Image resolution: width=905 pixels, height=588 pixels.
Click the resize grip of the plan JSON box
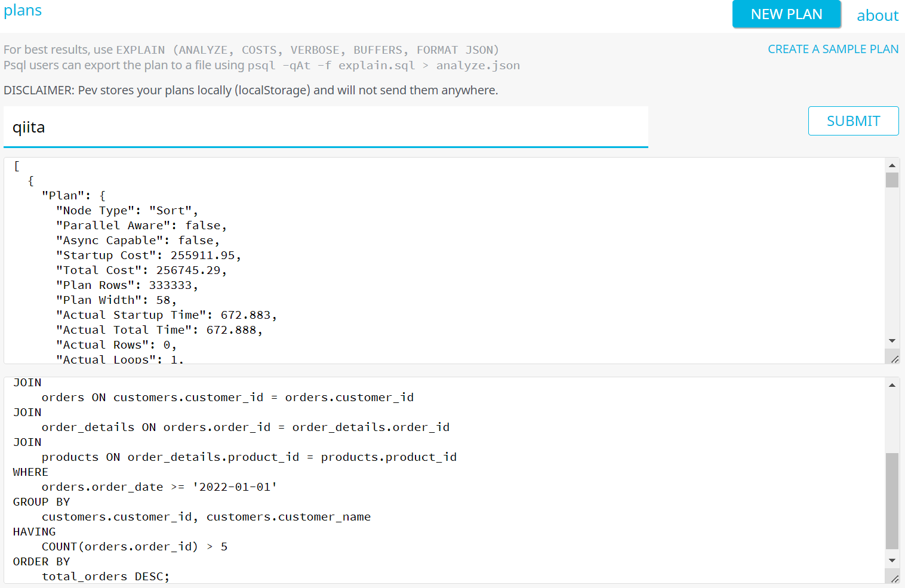894,359
